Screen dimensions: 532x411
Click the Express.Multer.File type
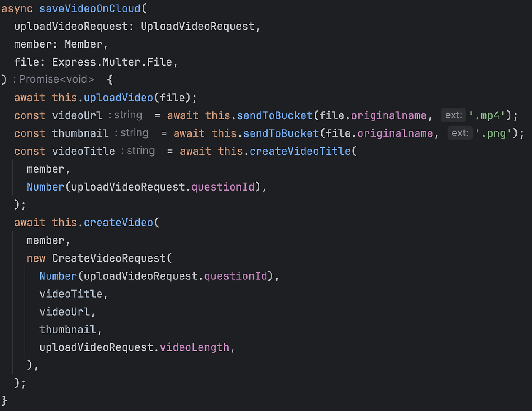(x=112, y=62)
